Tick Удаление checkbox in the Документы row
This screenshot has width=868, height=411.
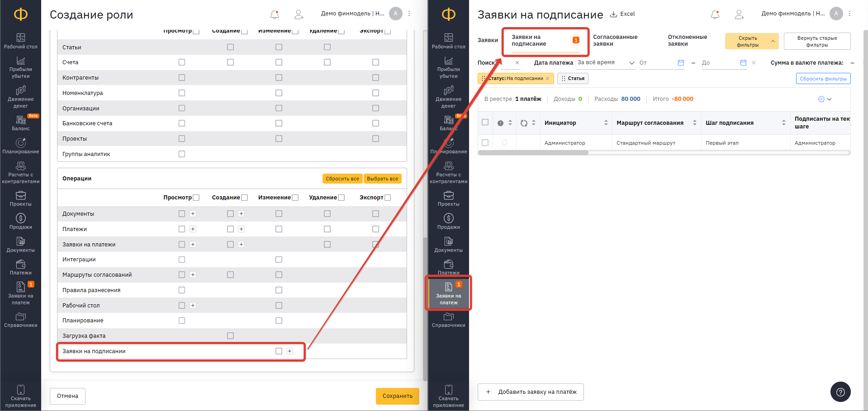(327, 214)
